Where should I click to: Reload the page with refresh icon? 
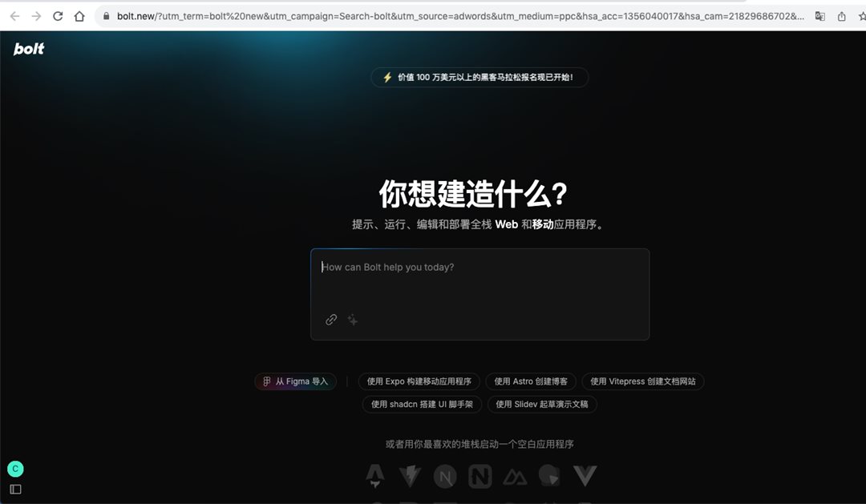tap(58, 16)
